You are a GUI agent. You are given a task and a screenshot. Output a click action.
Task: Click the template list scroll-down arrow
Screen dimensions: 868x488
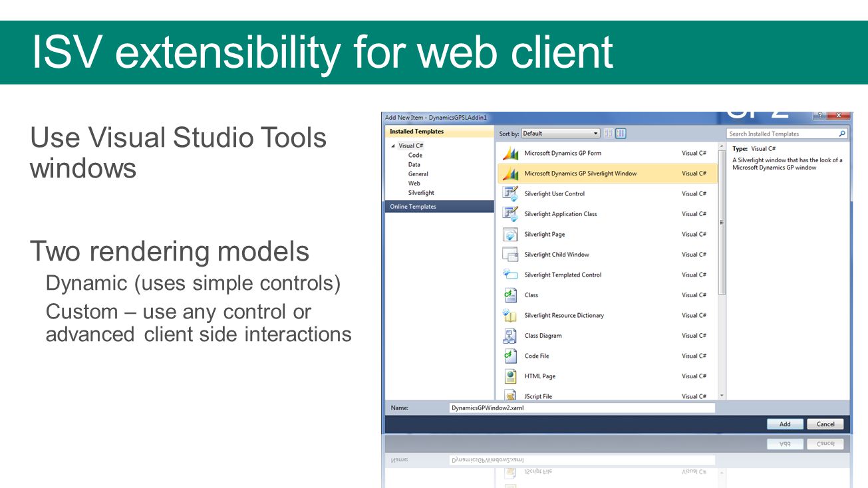click(x=722, y=396)
